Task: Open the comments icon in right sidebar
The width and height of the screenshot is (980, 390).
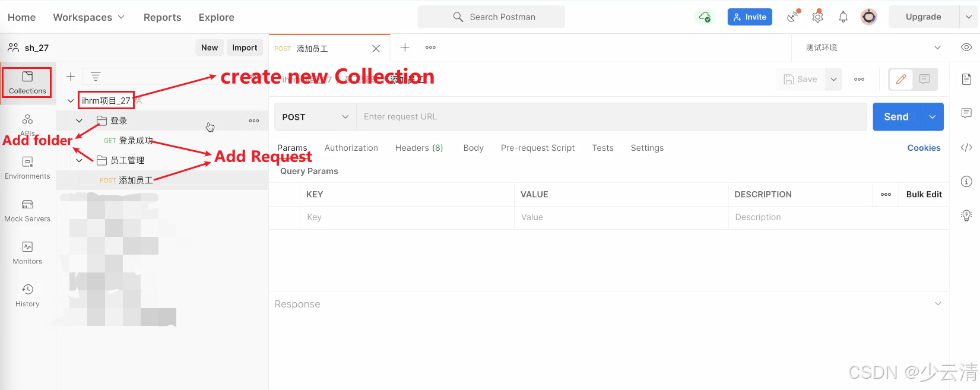Action: pos(966,113)
